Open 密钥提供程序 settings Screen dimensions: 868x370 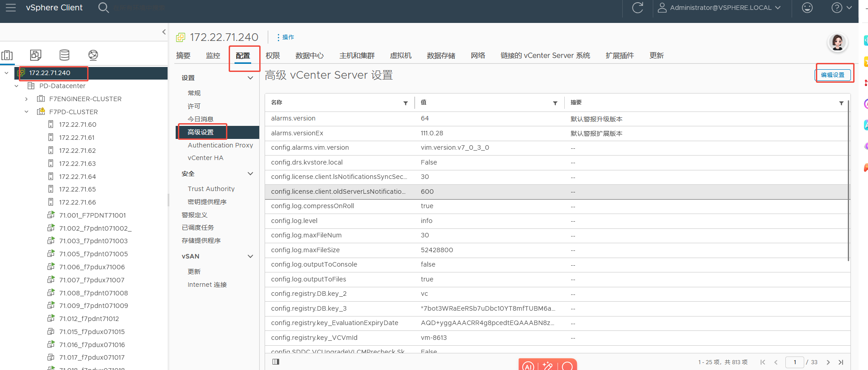[207, 202]
